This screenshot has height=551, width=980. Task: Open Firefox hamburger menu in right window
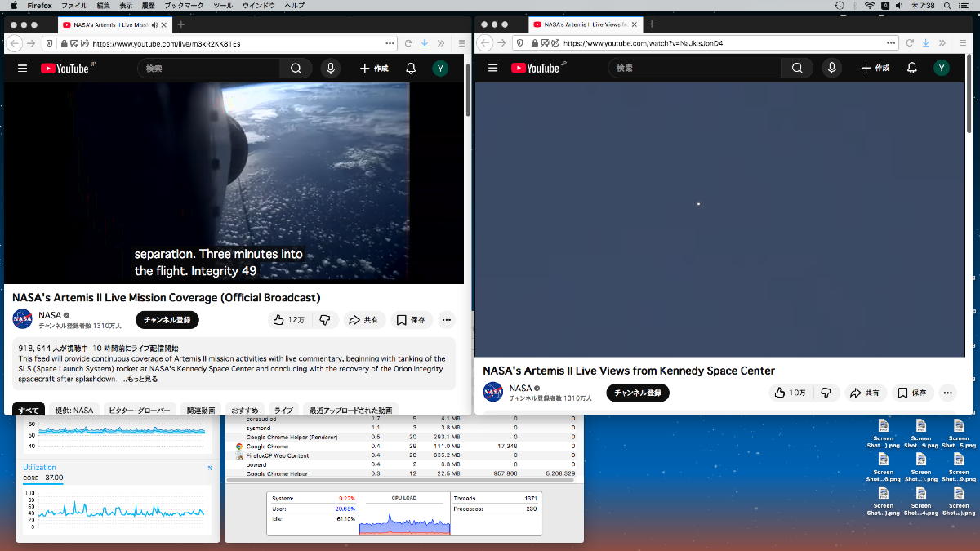(x=963, y=43)
